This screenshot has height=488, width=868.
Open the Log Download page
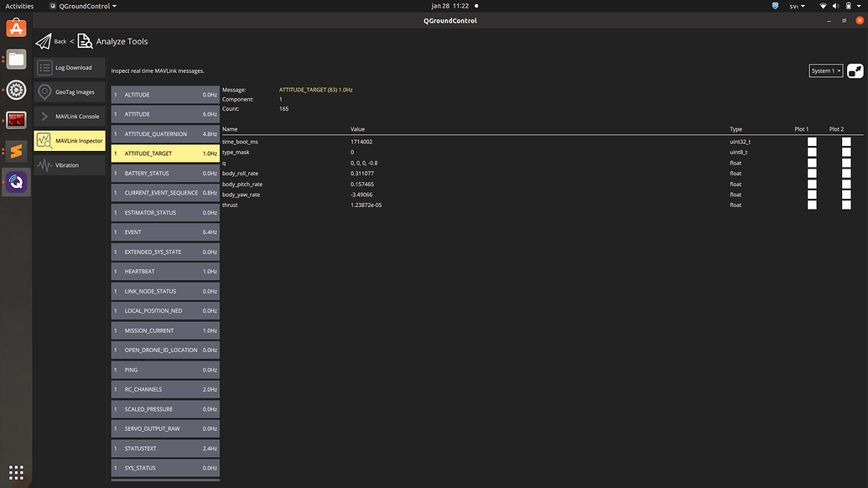click(70, 68)
